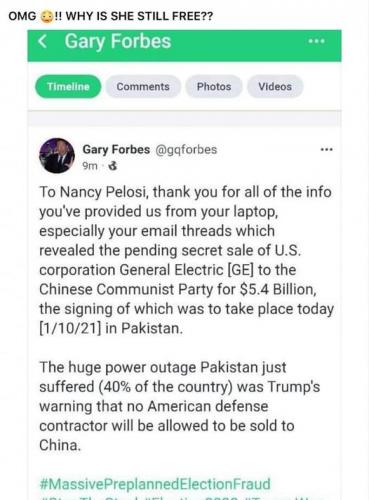Click the partially hidden hashtag line below
Image resolution: width=369 pixels, height=500 pixels.
182,497
